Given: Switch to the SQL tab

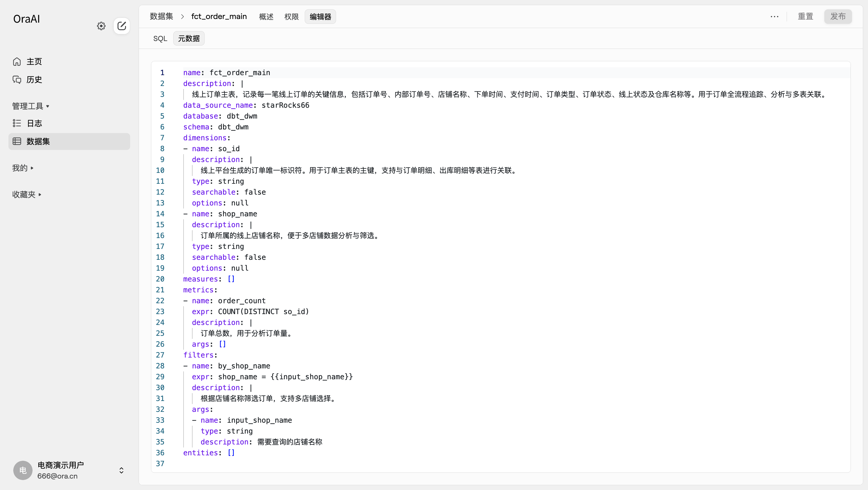Looking at the screenshot, I should [x=160, y=38].
